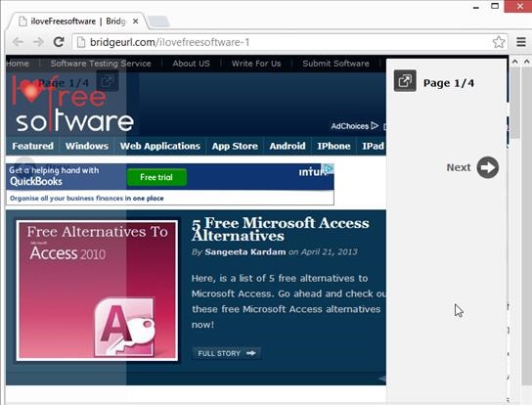Open the Submit Software link

click(x=335, y=64)
